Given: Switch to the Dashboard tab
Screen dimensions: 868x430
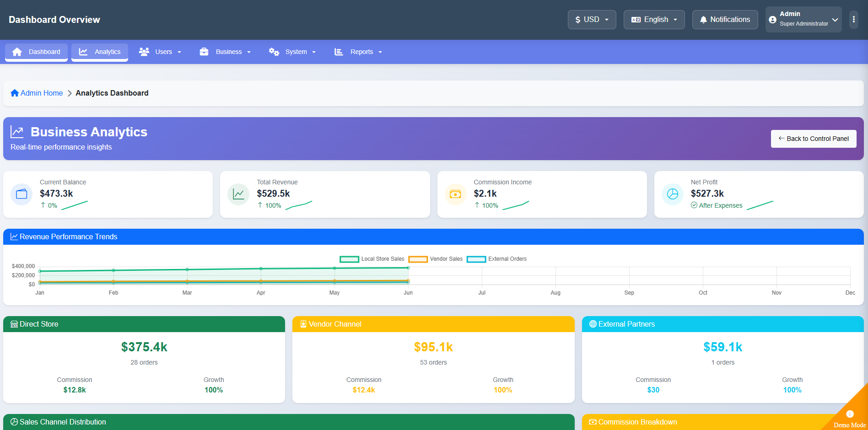Looking at the screenshot, I should pos(36,52).
